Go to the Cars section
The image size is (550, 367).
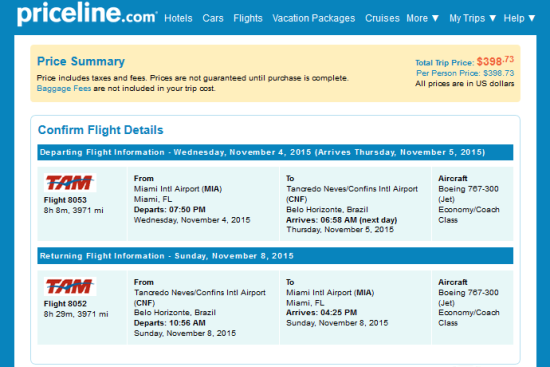[x=213, y=18]
